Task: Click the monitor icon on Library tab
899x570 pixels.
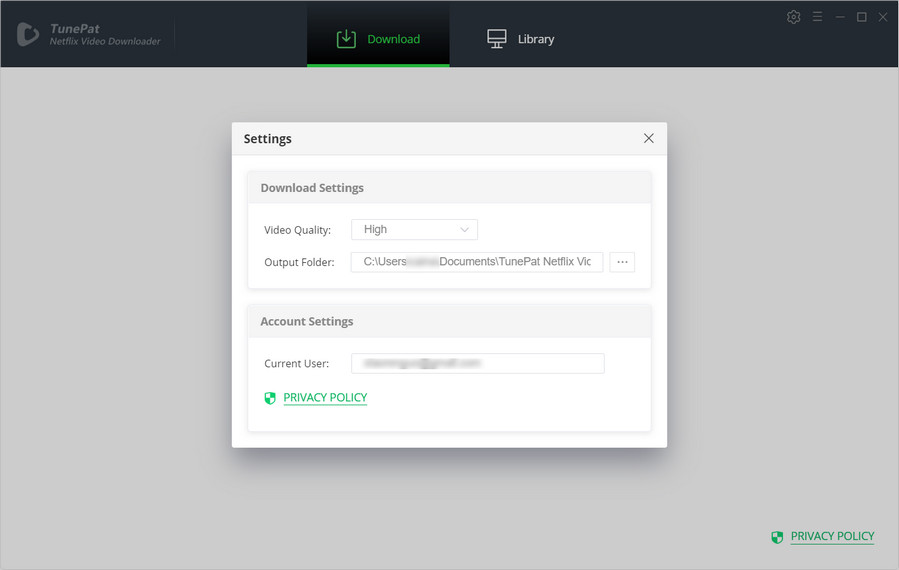Action: coord(497,39)
